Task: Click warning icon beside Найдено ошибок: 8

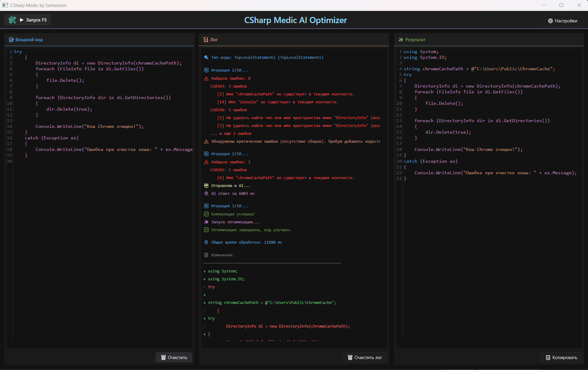Action: (x=206, y=78)
